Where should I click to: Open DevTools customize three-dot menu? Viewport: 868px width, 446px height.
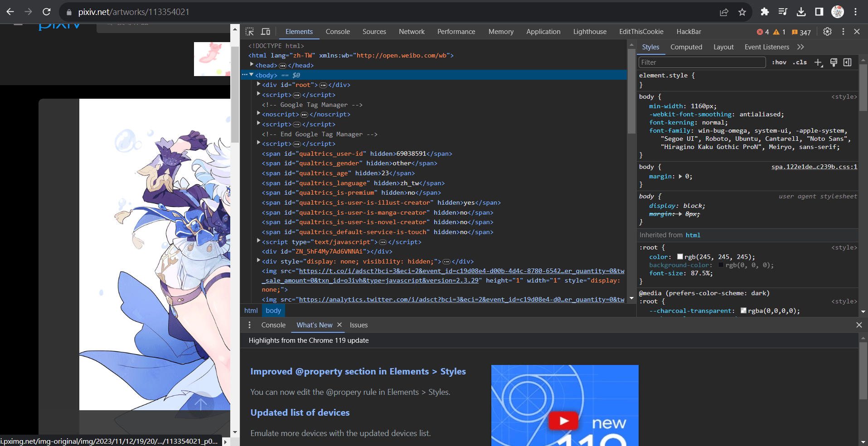843,32
